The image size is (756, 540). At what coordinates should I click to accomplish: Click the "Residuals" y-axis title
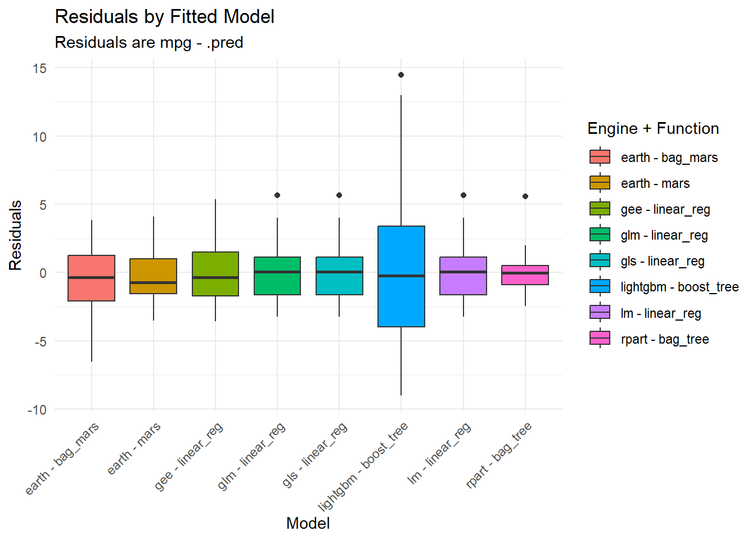16,235
